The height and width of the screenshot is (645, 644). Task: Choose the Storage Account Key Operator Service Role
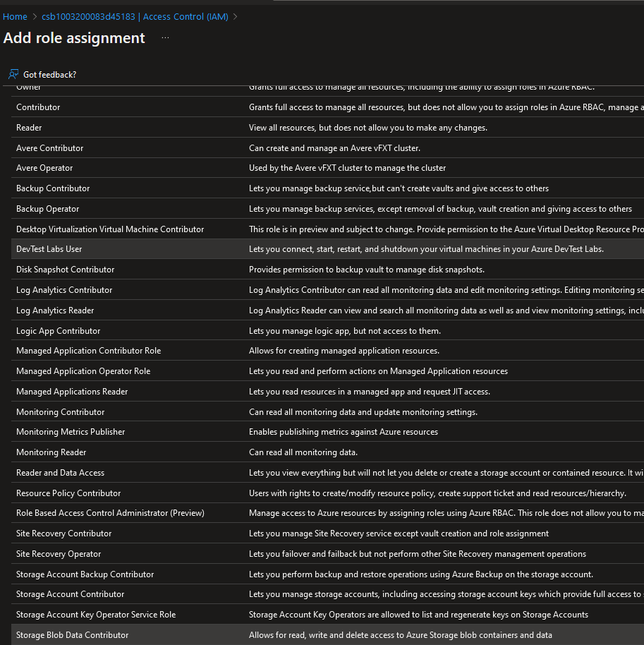tap(97, 614)
